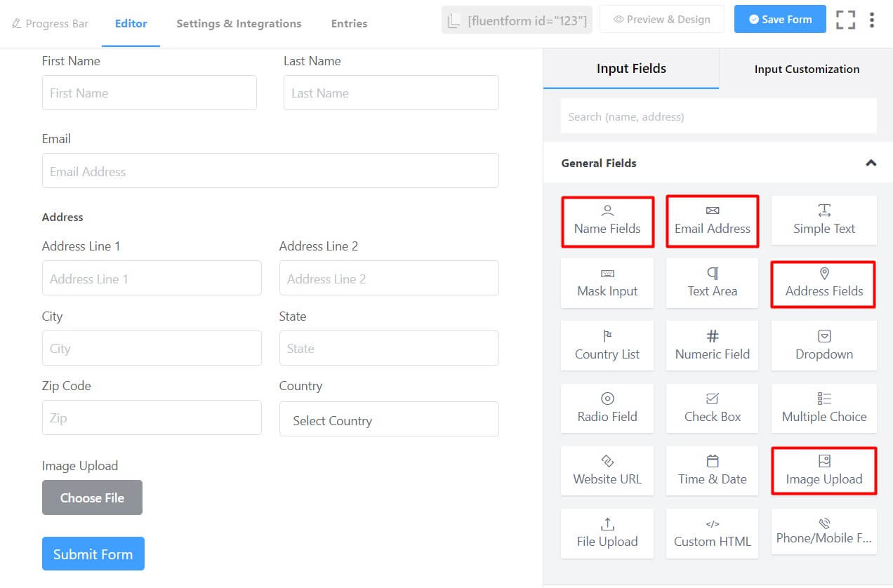Image resolution: width=893 pixels, height=588 pixels.
Task: Insert a Text Area field
Action: (x=711, y=283)
